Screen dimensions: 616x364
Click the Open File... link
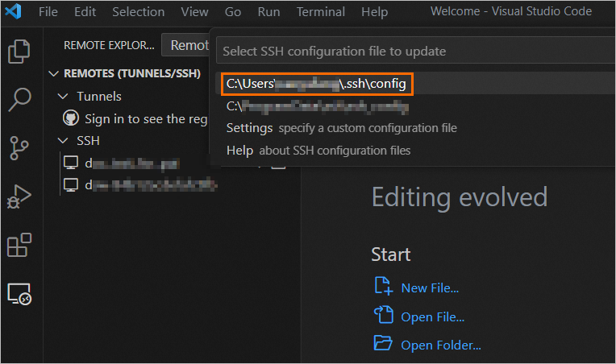click(x=432, y=316)
